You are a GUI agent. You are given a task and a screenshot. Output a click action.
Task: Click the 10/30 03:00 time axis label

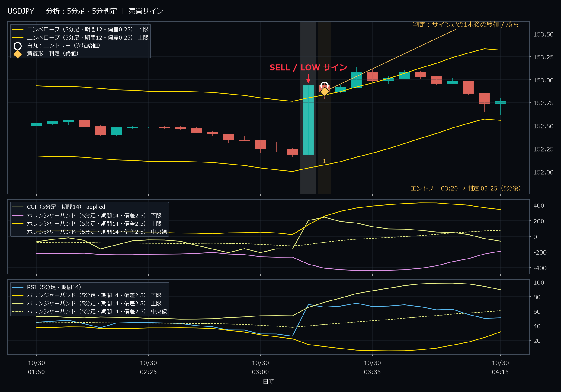[x=260, y=368]
